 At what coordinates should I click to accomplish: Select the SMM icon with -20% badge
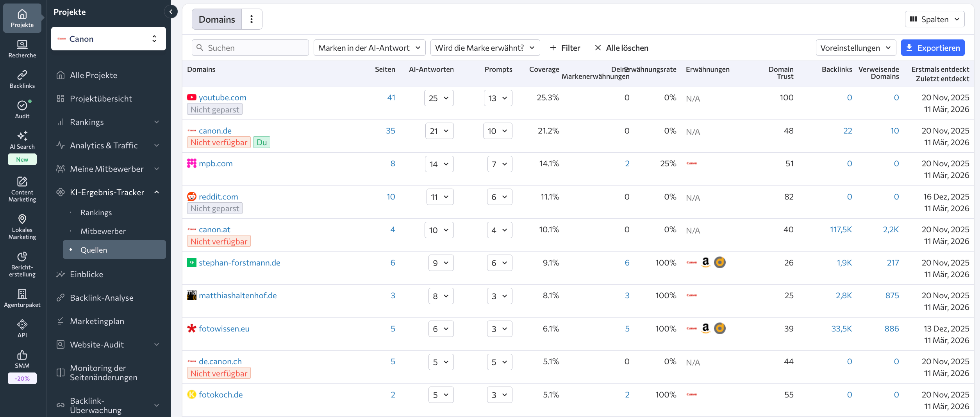coord(22,359)
